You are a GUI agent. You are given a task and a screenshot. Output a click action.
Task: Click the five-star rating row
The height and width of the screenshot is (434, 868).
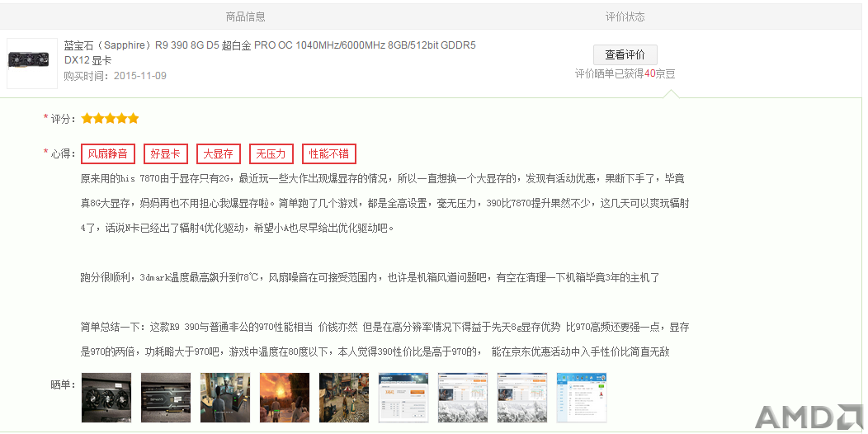coord(111,119)
